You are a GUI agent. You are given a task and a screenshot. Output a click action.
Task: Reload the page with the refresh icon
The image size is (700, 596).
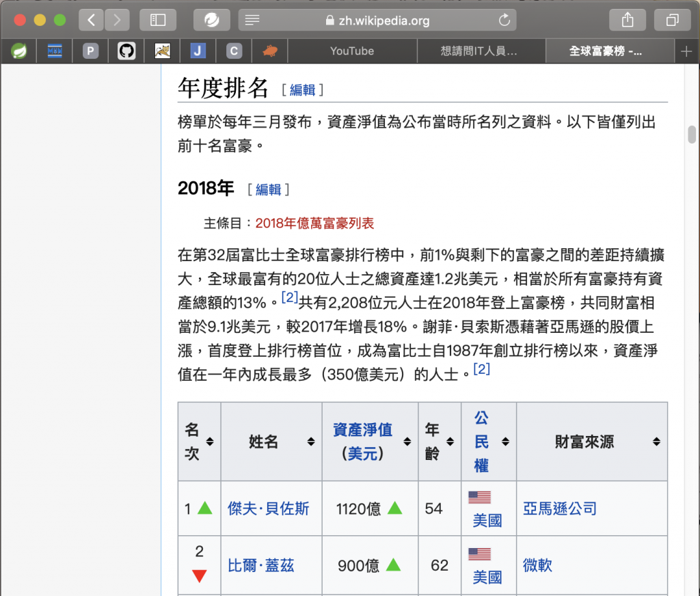pyautogui.click(x=504, y=20)
